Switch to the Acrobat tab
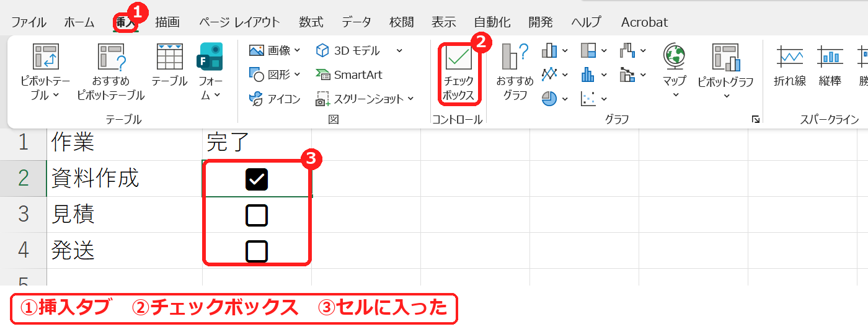 (645, 22)
